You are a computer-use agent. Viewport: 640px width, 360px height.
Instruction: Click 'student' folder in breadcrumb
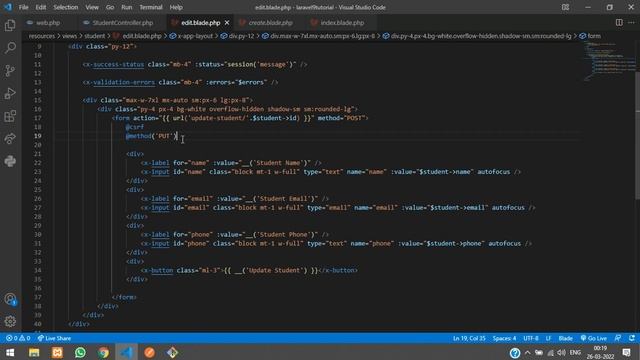click(95, 36)
